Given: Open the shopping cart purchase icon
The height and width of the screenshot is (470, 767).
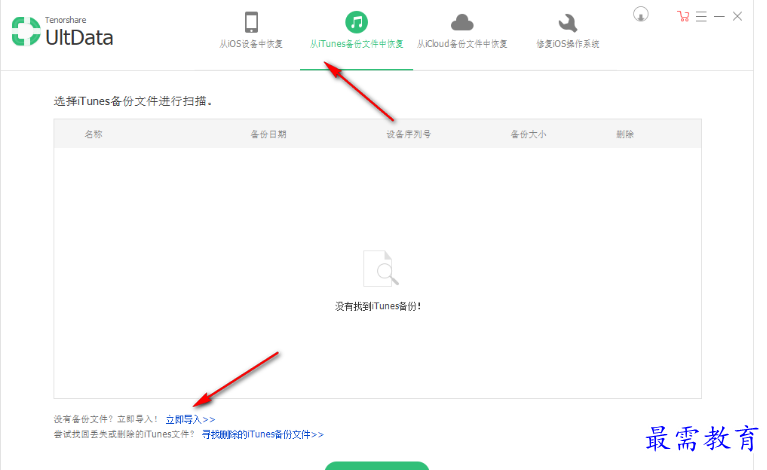Looking at the screenshot, I should [x=683, y=17].
